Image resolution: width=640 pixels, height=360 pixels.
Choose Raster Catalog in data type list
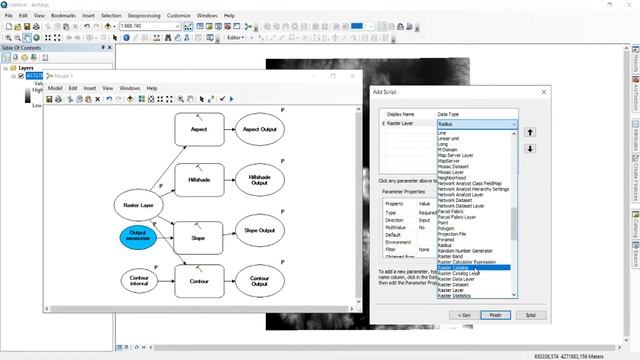473,268
